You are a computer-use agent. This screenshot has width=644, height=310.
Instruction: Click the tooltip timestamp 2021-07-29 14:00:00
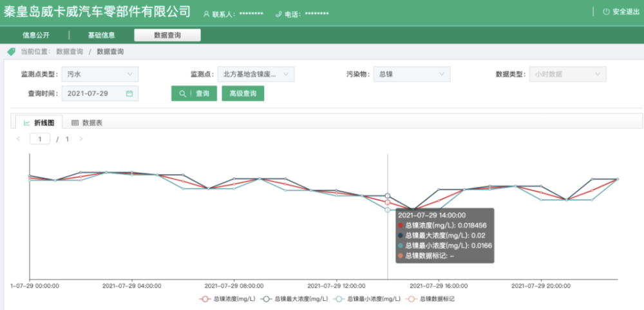pyautogui.click(x=431, y=215)
